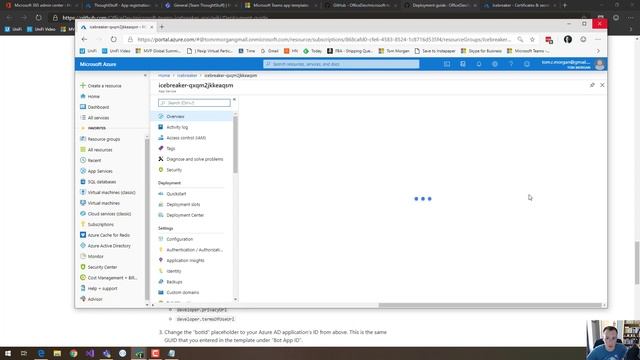Click resource menu vertical scrollbar
This screenshot has width=640, height=360.
(235, 145)
